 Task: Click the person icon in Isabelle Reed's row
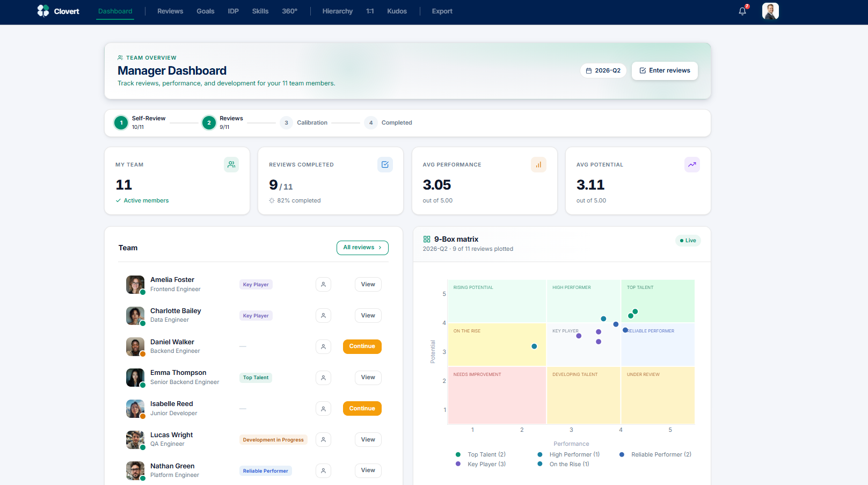(323, 409)
